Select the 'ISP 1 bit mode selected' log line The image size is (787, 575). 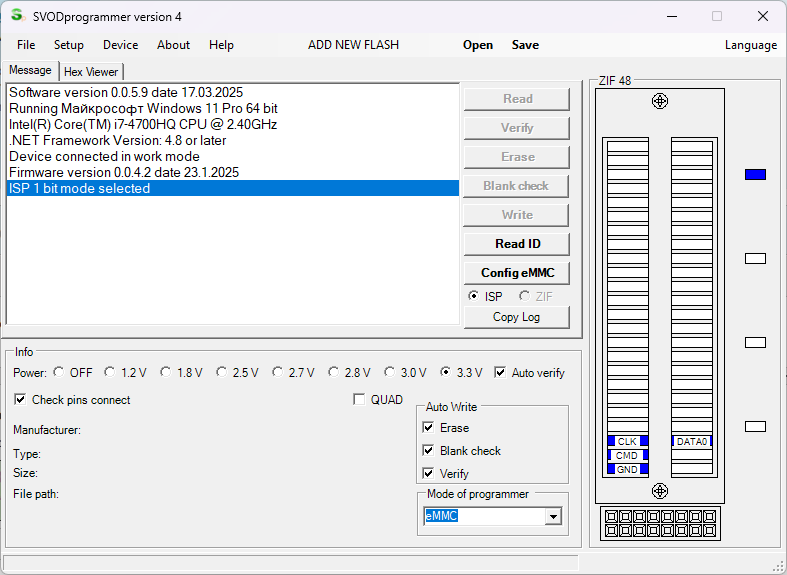pos(233,188)
